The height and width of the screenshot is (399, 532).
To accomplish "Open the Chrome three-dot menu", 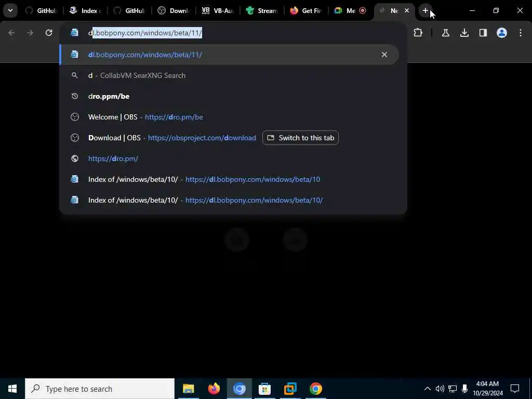I will click(521, 33).
